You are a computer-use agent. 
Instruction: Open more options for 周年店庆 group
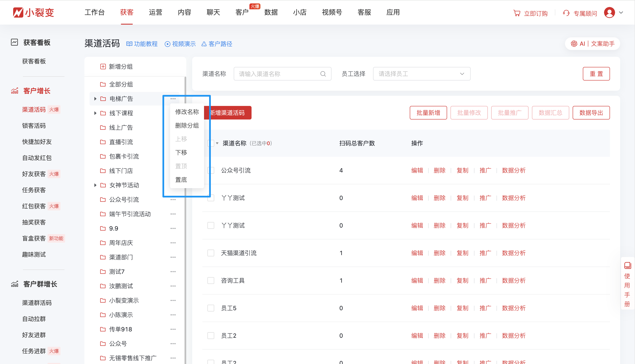pyautogui.click(x=173, y=243)
